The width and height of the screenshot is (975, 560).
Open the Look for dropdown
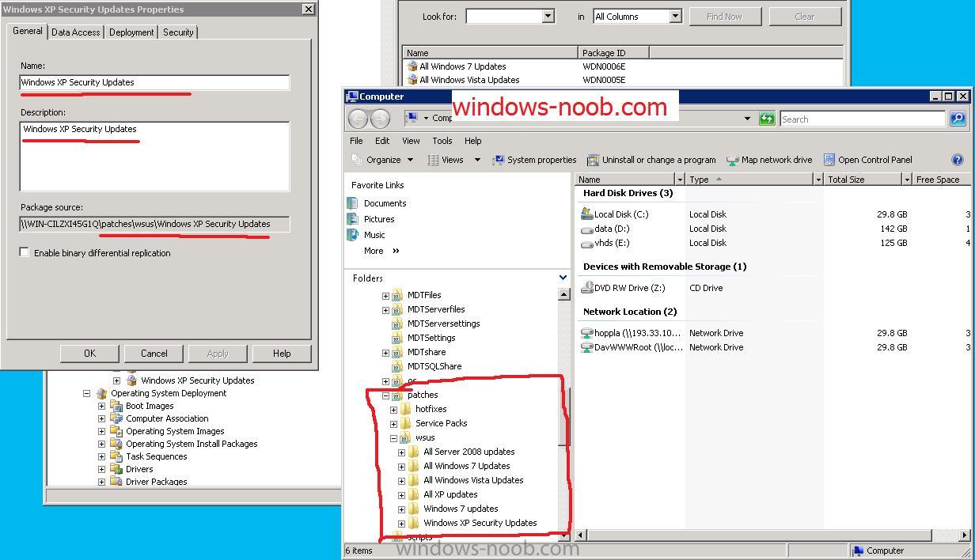coord(548,17)
